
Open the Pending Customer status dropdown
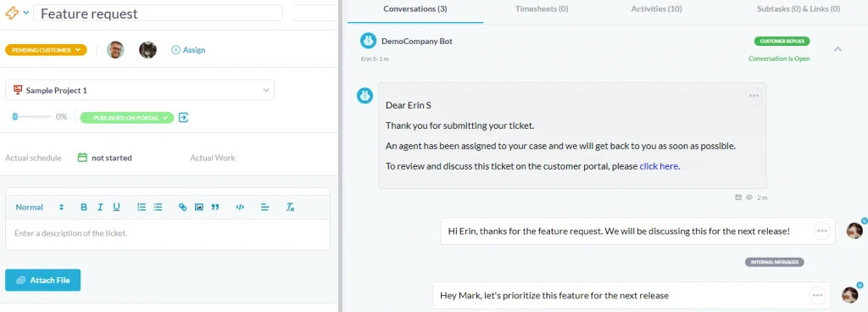coord(46,50)
